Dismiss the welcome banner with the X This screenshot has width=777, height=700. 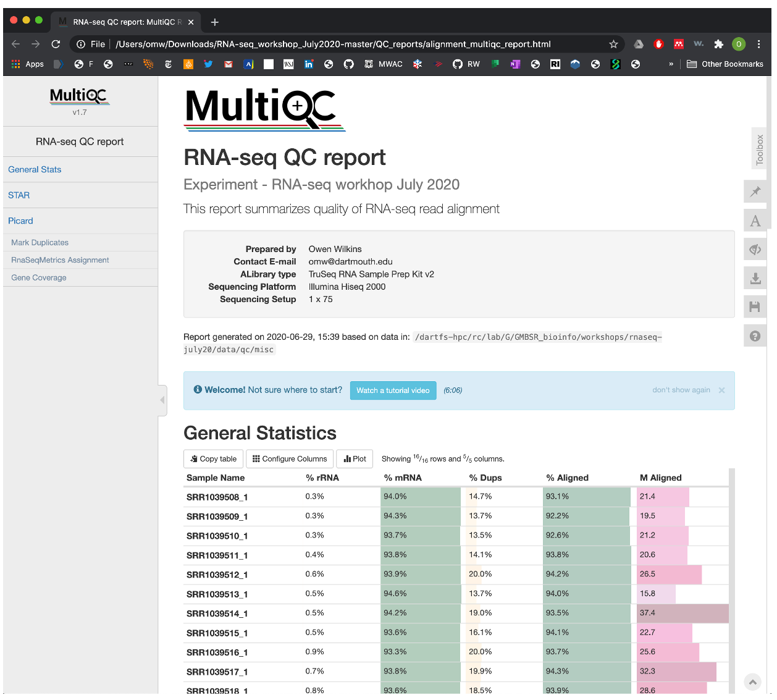(721, 390)
